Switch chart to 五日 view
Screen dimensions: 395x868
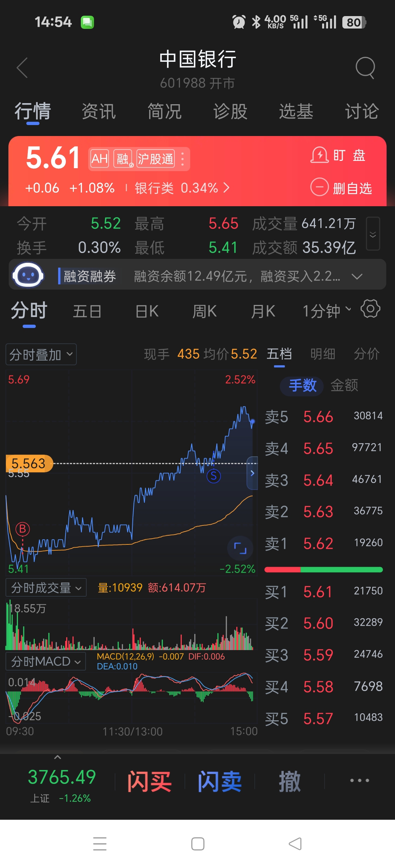[87, 312]
